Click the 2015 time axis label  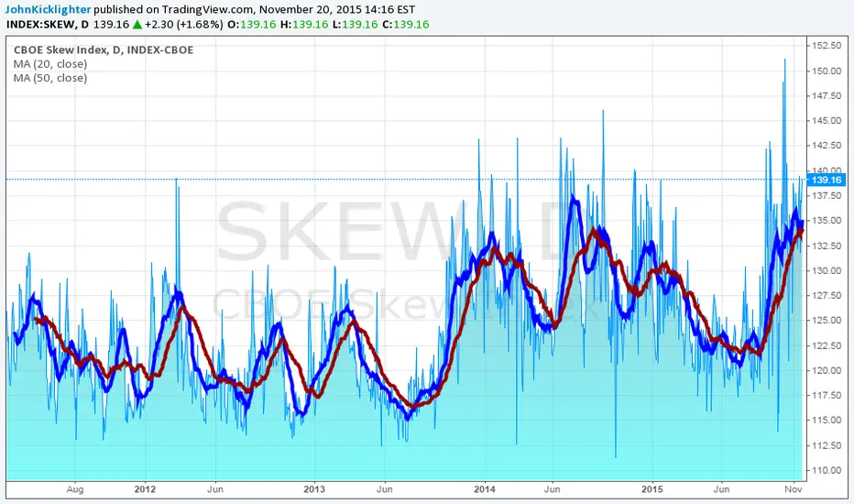click(651, 489)
